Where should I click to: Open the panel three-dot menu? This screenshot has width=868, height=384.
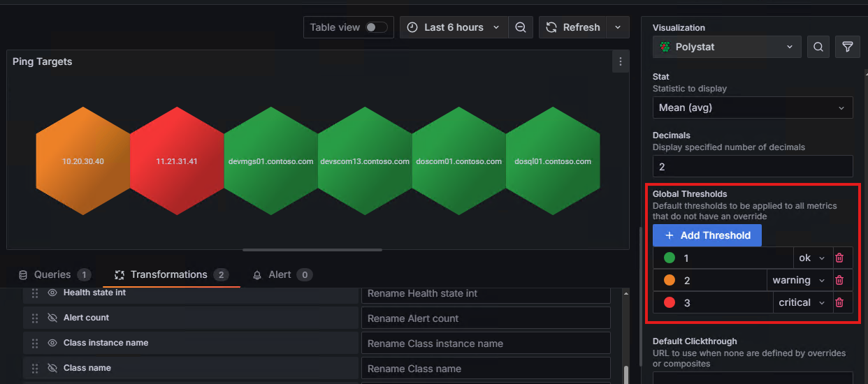620,62
